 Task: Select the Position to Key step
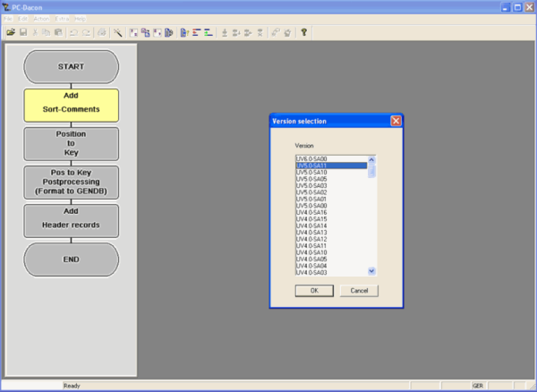pyautogui.click(x=72, y=144)
